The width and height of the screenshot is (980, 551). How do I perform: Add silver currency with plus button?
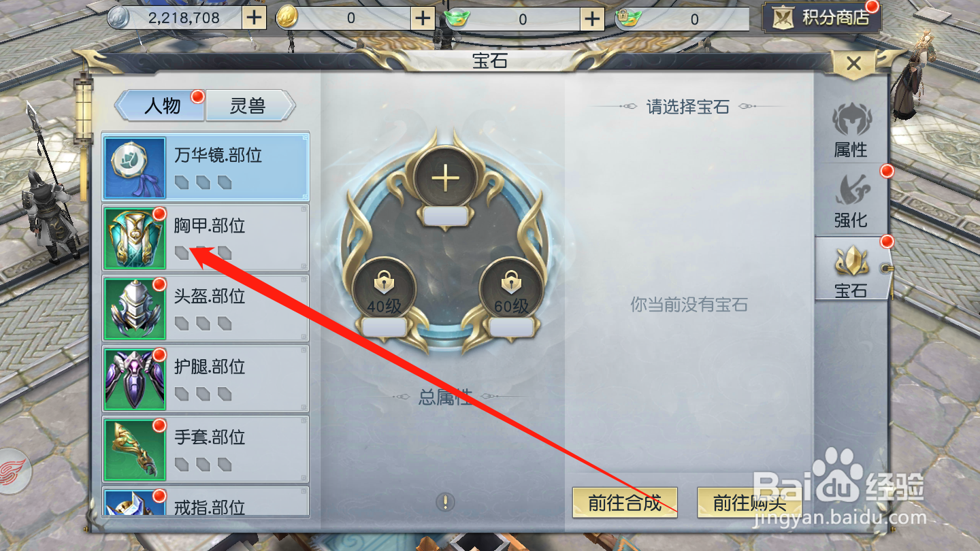[x=254, y=18]
